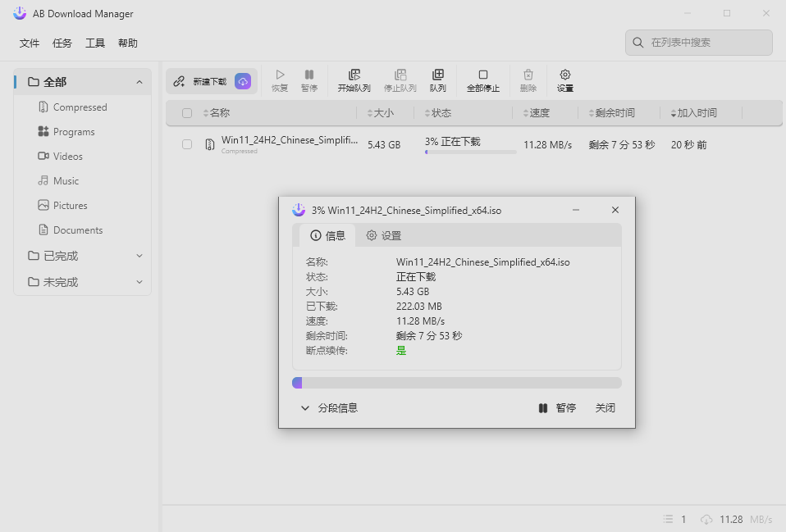Toggle the select-all checkbox in table header
The height and width of the screenshot is (532, 786).
pyautogui.click(x=187, y=113)
